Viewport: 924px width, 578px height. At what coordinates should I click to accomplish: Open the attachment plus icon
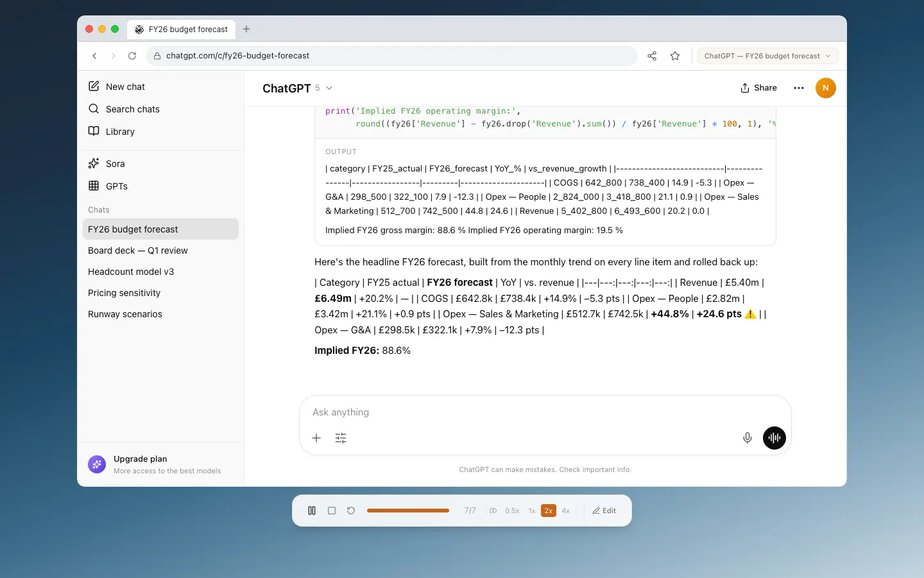[x=316, y=438]
